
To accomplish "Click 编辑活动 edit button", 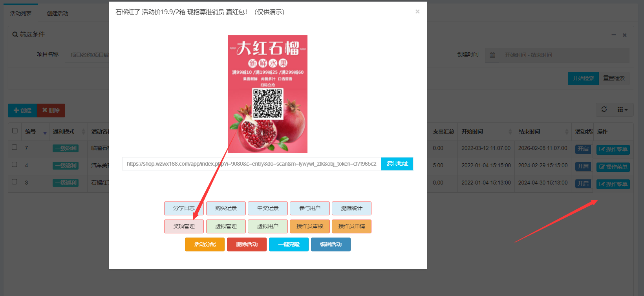I will [x=331, y=245].
